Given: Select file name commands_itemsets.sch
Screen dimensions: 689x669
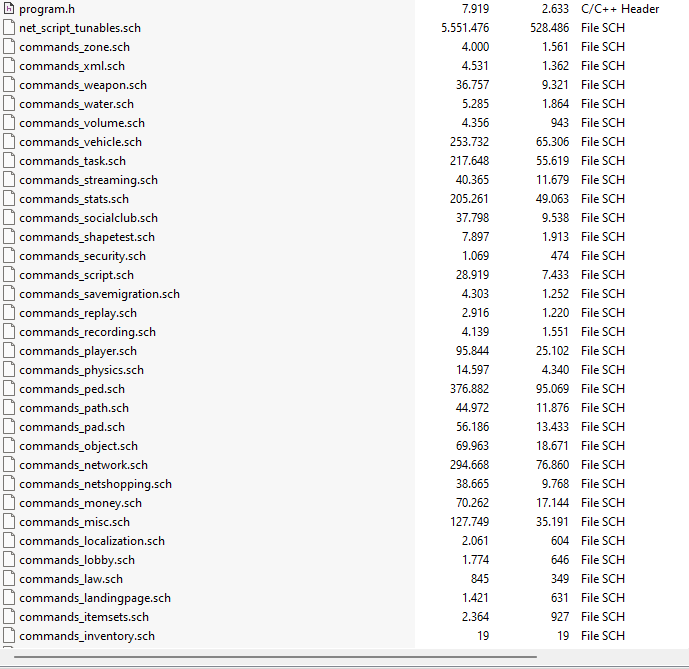Looking at the screenshot, I should pyautogui.click(x=84, y=617).
